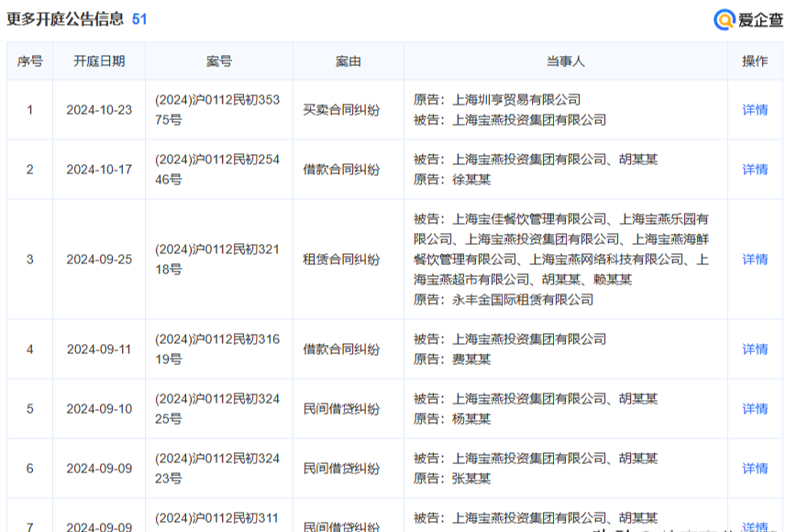Click plaintiff 杨某某
The width and height of the screenshot is (786, 532).
point(471,418)
